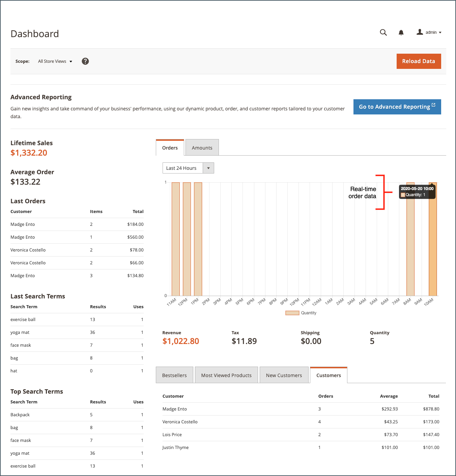This screenshot has width=456, height=476.
Task: Click 'yoga mat' in Last Search Terms
Action: coord(20,332)
